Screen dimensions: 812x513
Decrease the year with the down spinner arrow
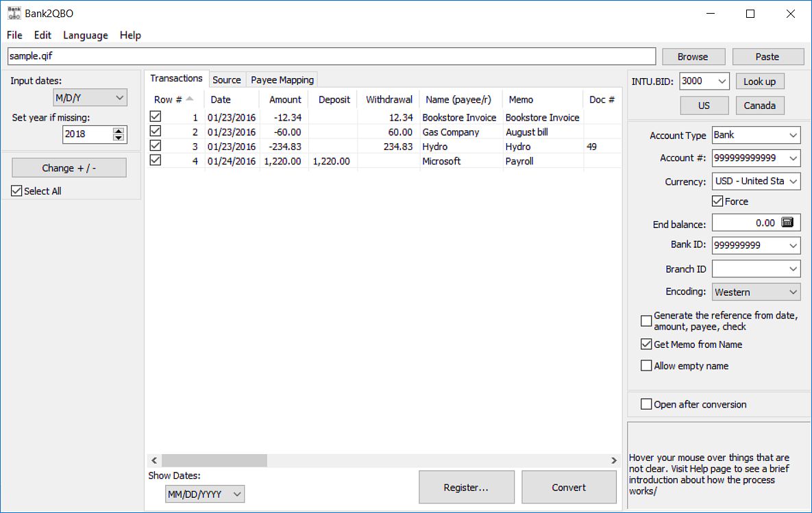pos(119,138)
